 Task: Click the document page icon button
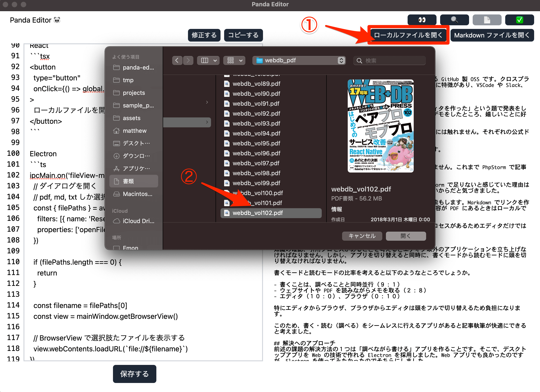click(487, 20)
